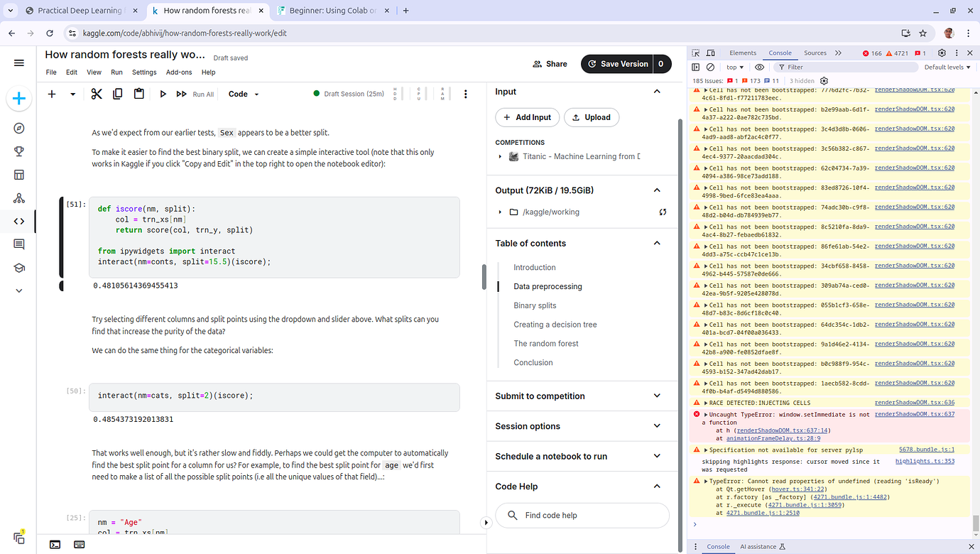Open the Binary splits section link

point(534,305)
